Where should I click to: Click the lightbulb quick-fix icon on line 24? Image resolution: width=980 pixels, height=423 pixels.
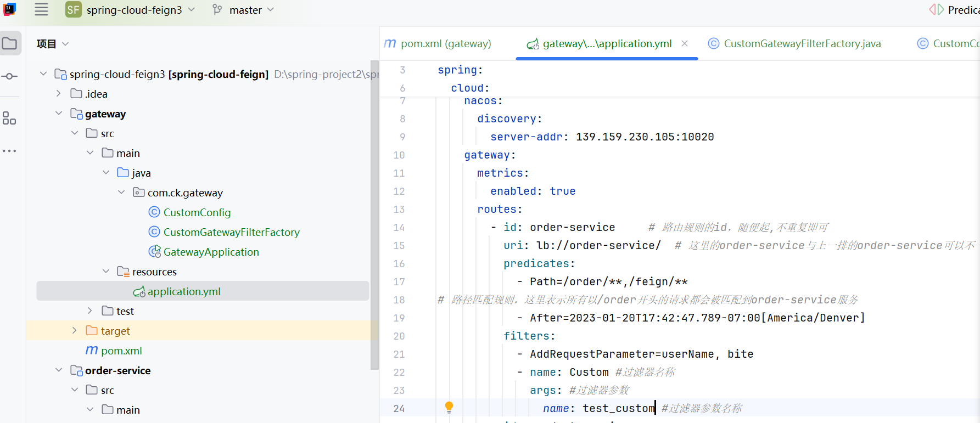pyautogui.click(x=449, y=407)
